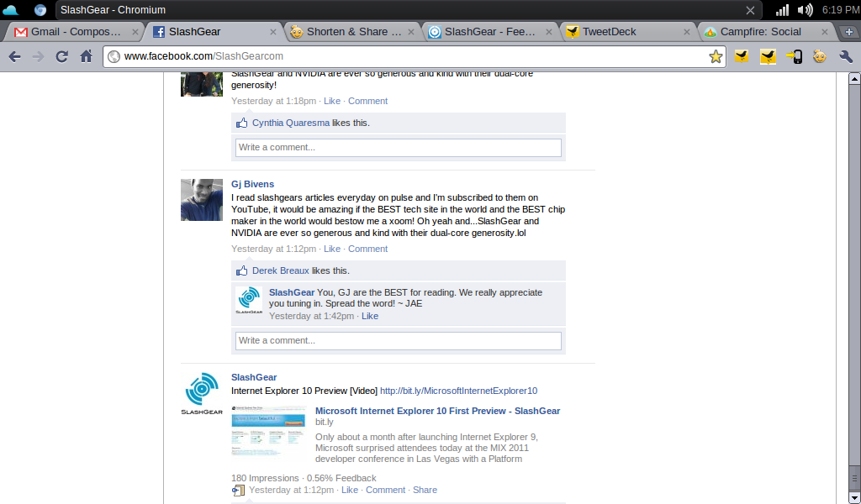Go to the browser home page
The image size is (861, 504).
tap(86, 57)
